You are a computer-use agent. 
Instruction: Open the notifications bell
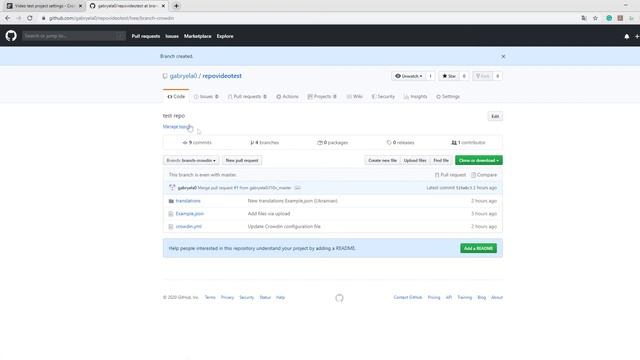coord(627,36)
